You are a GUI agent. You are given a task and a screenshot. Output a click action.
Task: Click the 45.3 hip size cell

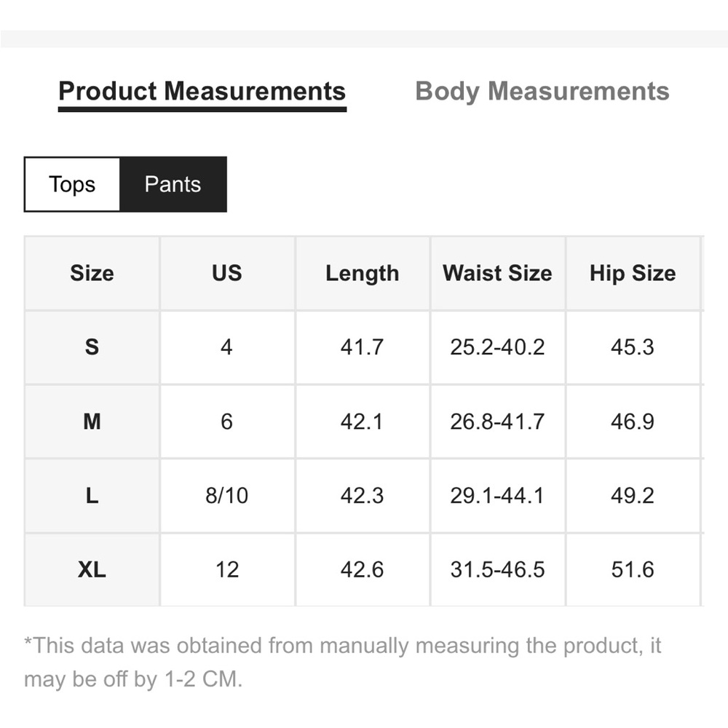click(x=633, y=347)
